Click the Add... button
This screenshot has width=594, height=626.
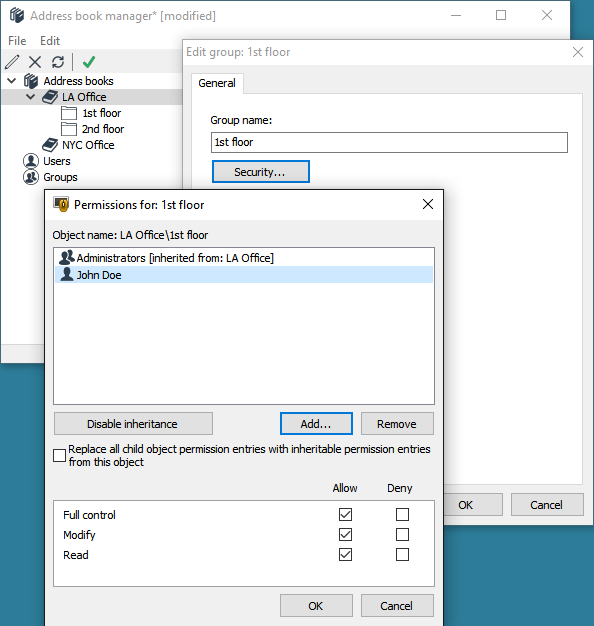tap(316, 424)
